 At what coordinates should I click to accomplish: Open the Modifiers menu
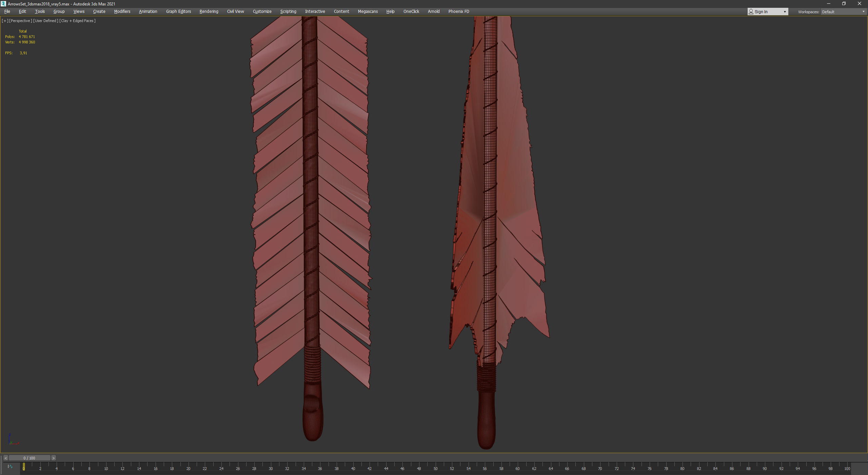pos(122,12)
